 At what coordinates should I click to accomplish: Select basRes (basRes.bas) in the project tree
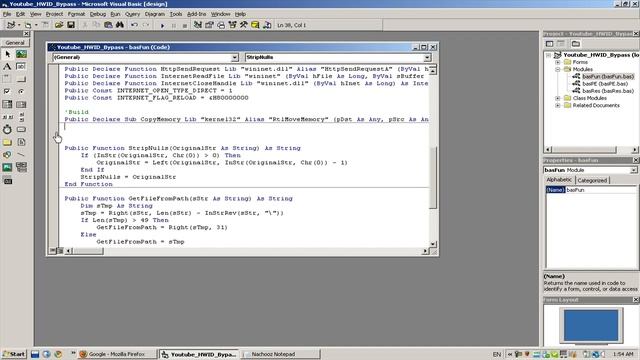pyautogui.click(x=608, y=91)
